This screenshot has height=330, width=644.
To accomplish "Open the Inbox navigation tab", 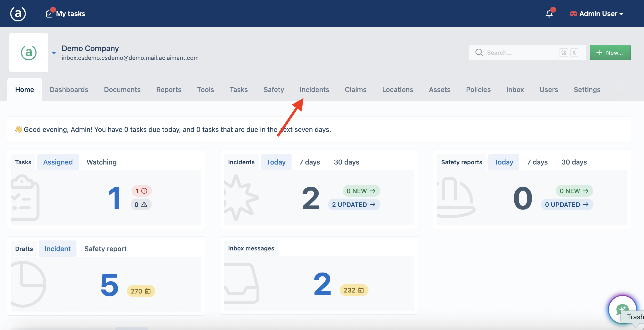I will pos(515,89).
